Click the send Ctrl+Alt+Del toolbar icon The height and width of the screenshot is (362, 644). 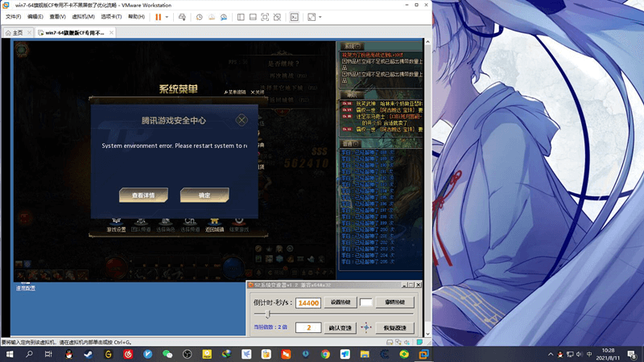[182, 17]
